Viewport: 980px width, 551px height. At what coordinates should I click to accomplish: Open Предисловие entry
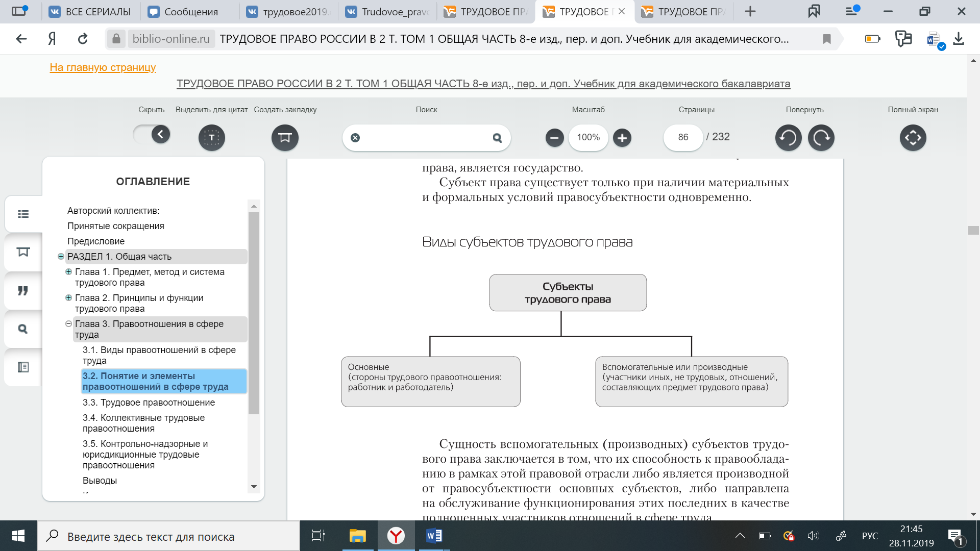(x=96, y=241)
